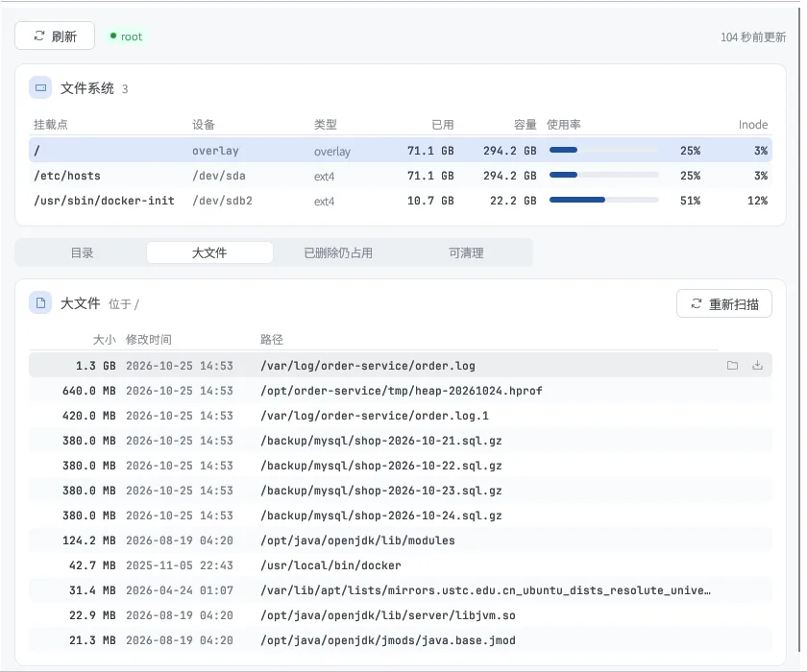Select the /var/log/order-service/order.log path

pos(367,366)
